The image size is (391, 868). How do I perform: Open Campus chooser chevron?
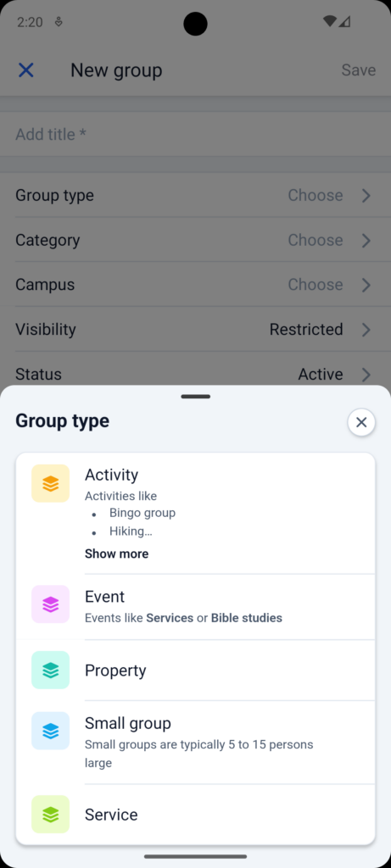[366, 285]
